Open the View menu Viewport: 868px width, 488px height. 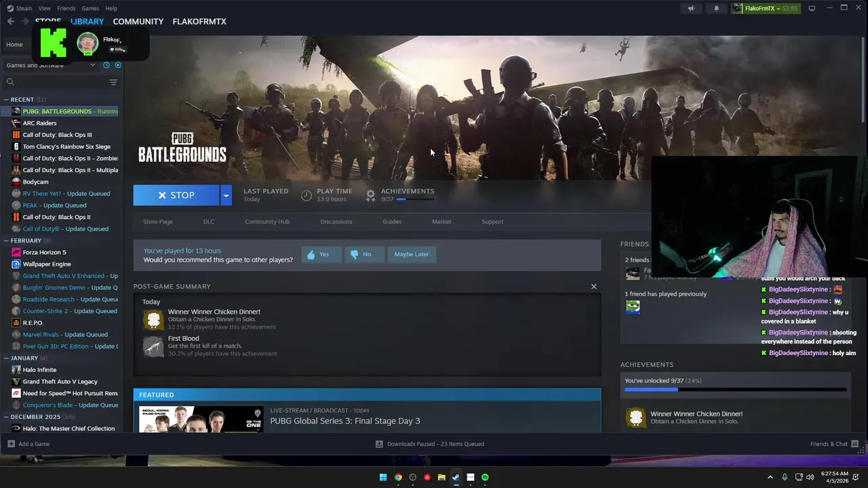[45, 8]
